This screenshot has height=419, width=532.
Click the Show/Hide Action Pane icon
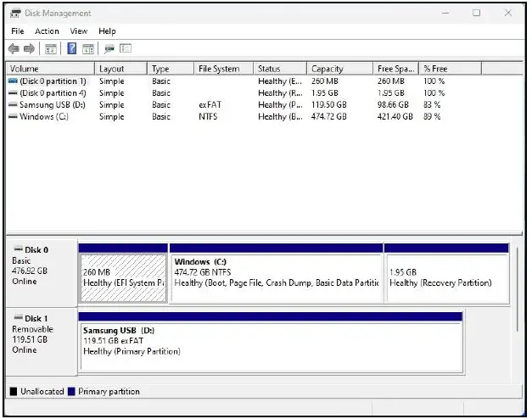[88, 49]
